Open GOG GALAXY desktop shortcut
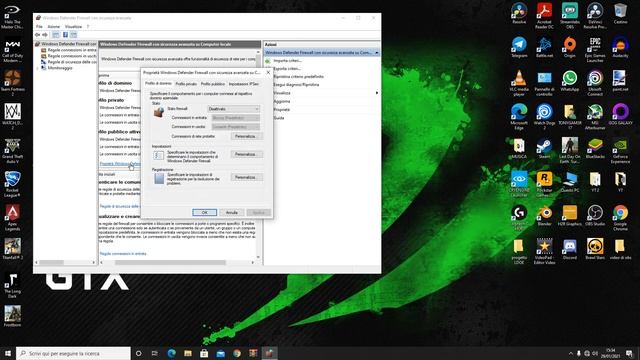This screenshot has width=640, height=360. point(620,114)
